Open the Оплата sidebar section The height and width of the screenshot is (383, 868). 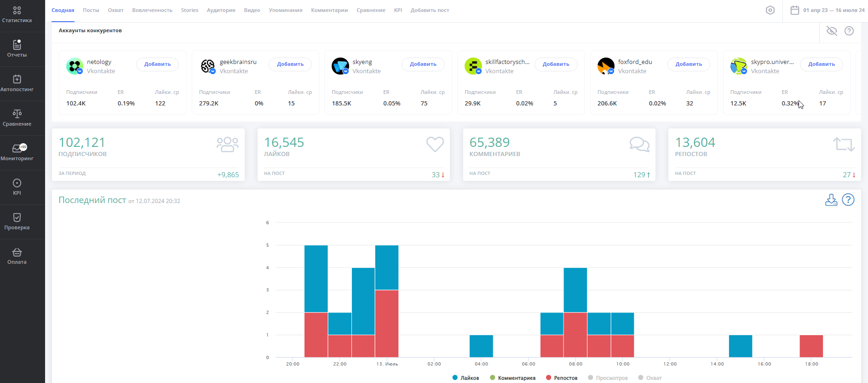tap(17, 256)
